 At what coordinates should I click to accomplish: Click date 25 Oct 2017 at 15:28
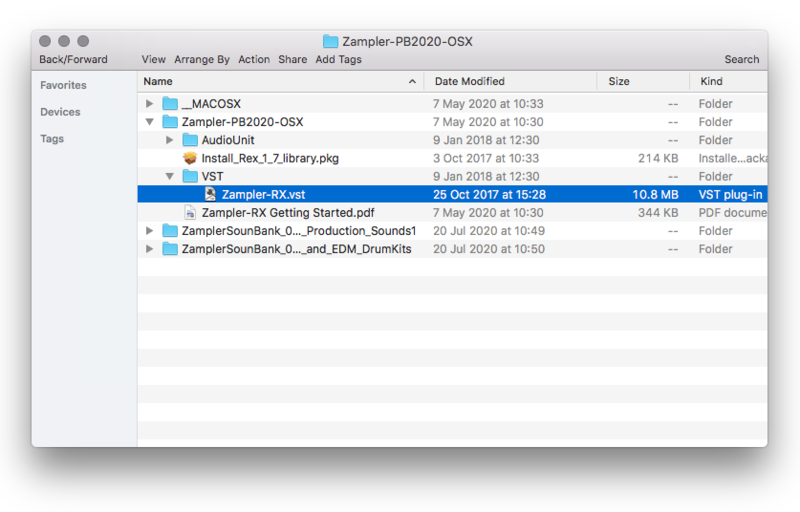[x=489, y=194]
